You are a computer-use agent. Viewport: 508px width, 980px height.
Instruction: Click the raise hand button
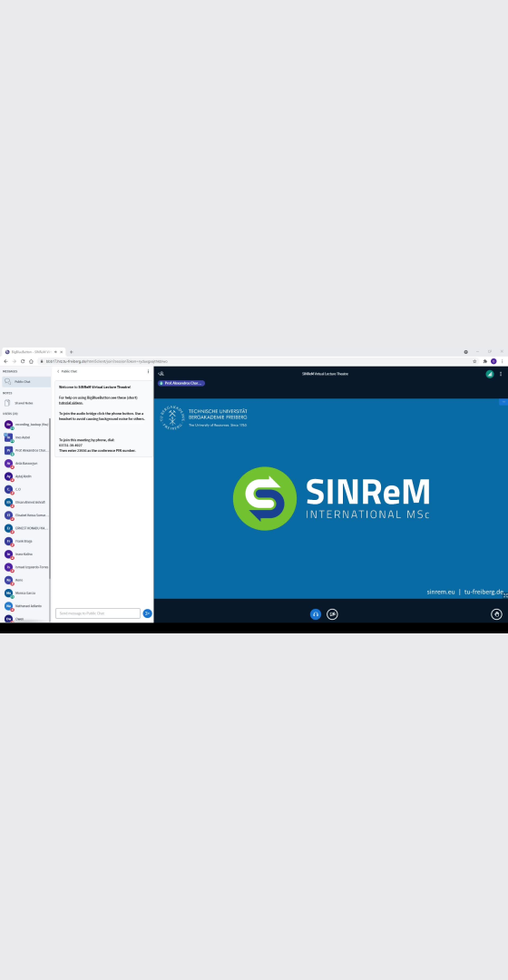click(497, 614)
